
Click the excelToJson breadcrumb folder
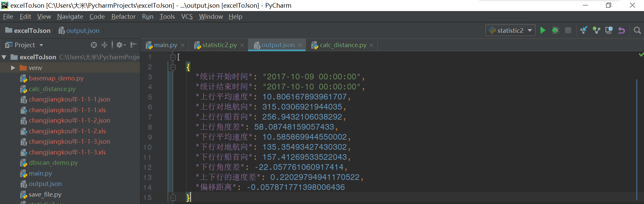pyautogui.click(x=28, y=30)
